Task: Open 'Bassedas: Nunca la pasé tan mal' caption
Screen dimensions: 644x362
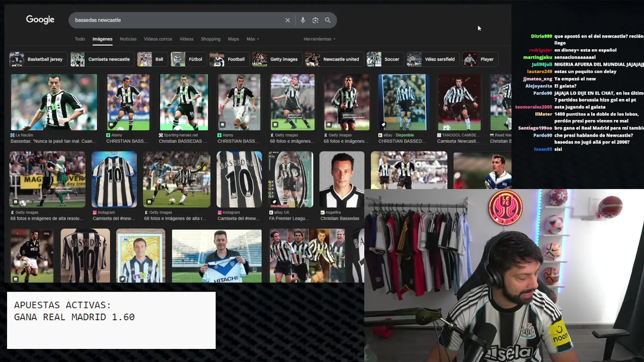Action: (53, 141)
